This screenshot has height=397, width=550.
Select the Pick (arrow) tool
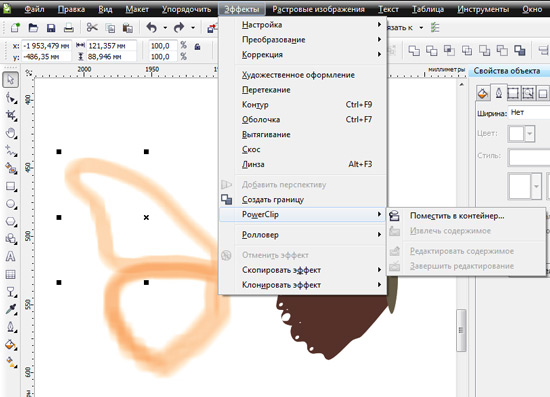pyautogui.click(x=11, y=80)
